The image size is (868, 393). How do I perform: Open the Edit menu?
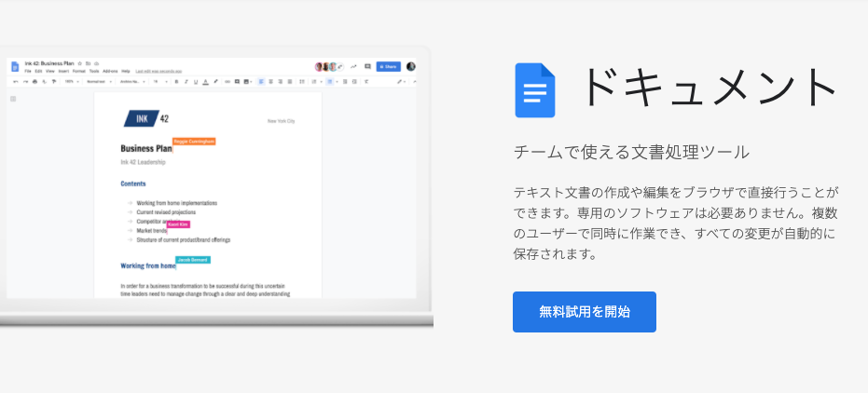tap(38, 72)
